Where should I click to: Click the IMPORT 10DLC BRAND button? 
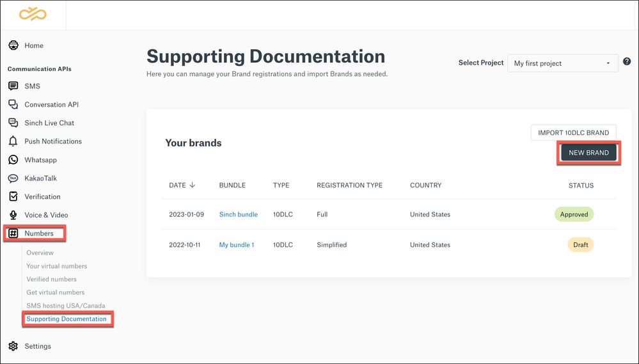(573, 133)
